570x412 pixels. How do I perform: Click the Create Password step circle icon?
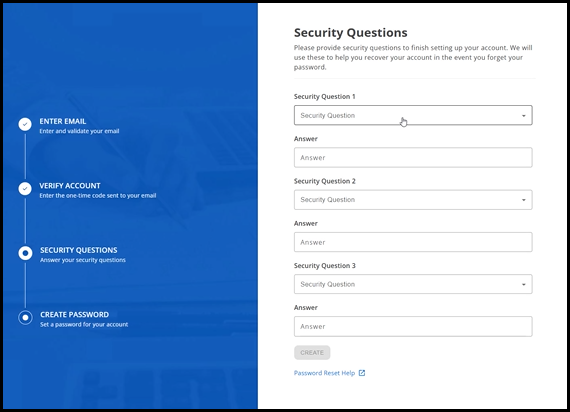click(25, 317)
